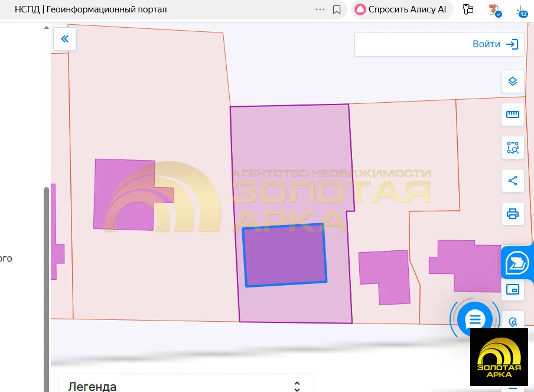Click the print map icon
This screenshot has height=392, width=534.
click(513, 214)
